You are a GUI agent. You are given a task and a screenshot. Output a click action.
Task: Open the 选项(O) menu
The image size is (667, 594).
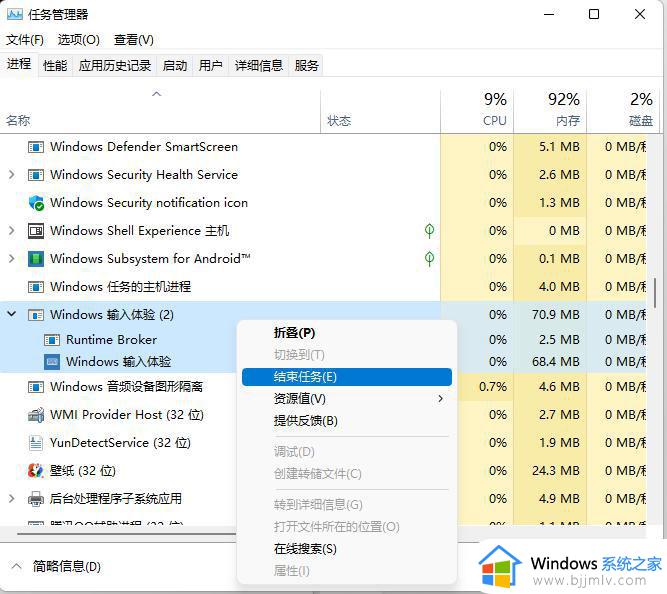pos(79,40)
